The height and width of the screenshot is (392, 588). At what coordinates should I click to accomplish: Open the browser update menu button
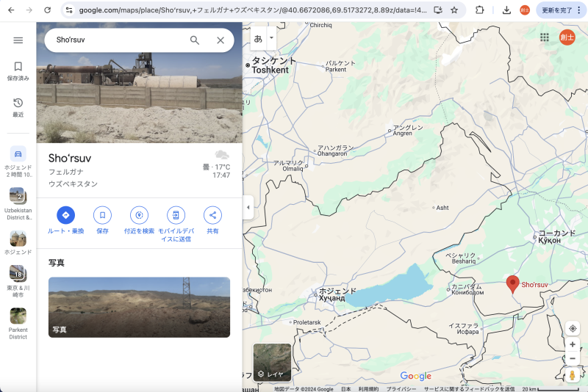tap(561, 10)
